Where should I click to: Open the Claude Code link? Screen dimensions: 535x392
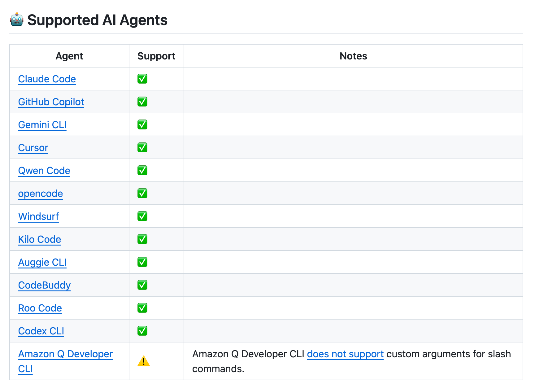tap(47, 79)
